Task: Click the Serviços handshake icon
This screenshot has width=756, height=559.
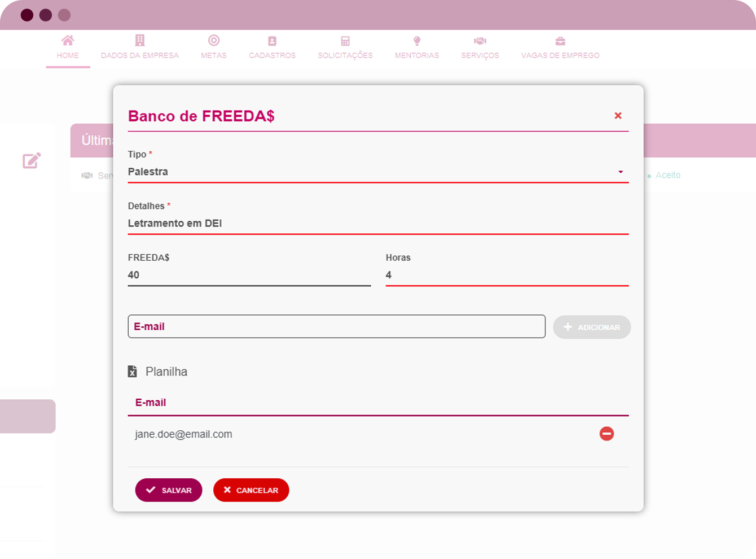Action: click(x=480, y=41)
